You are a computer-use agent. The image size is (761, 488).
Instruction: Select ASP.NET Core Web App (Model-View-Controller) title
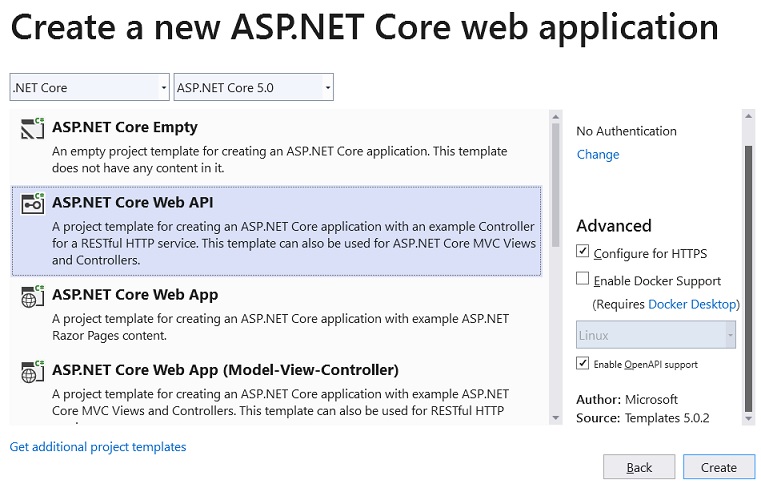pos(225,370)
